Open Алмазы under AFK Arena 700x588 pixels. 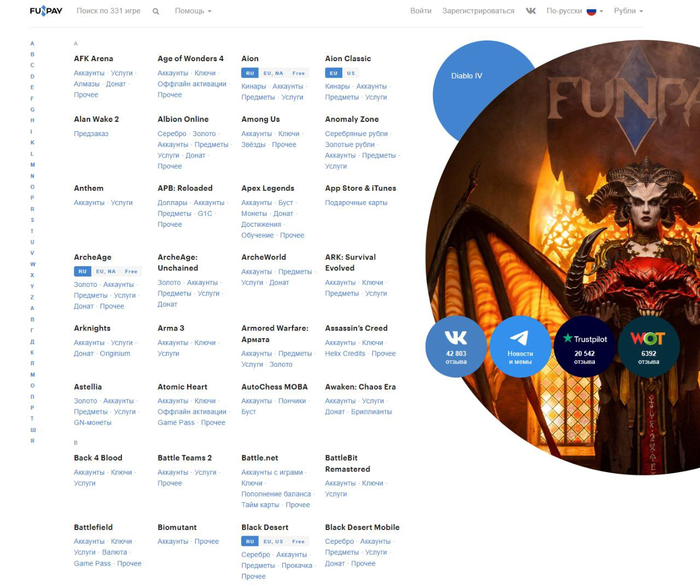(87, 84)
